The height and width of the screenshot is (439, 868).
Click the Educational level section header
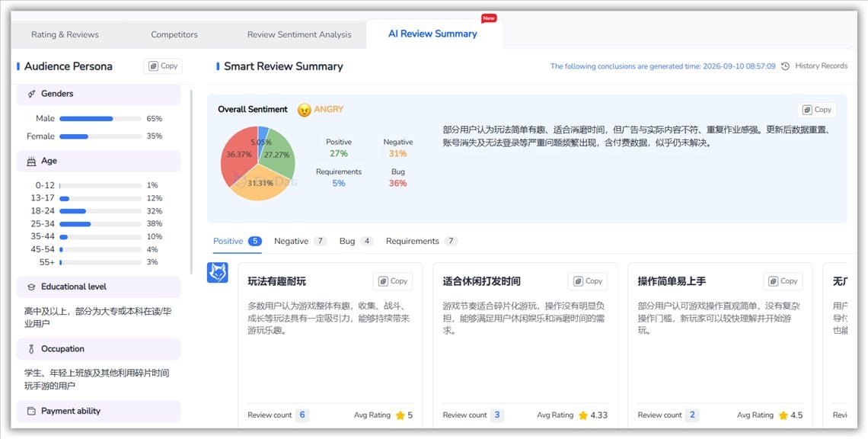(x=98, y=287)
